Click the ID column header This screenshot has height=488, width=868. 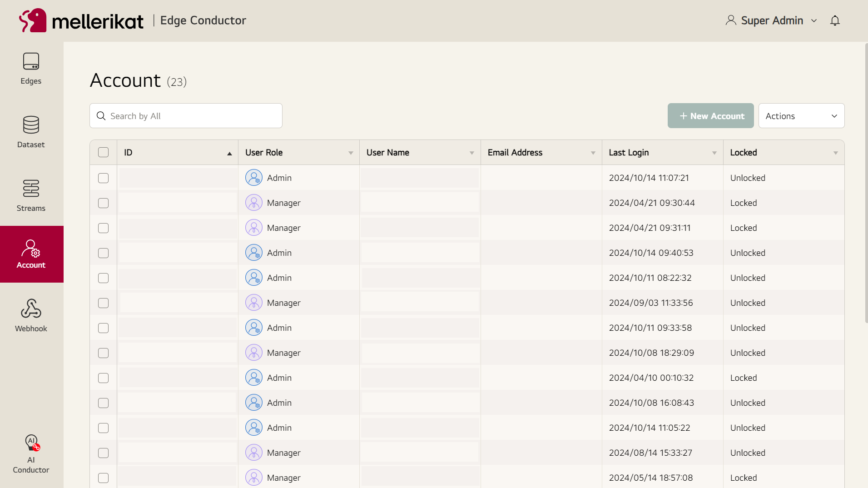click(178, 153)
